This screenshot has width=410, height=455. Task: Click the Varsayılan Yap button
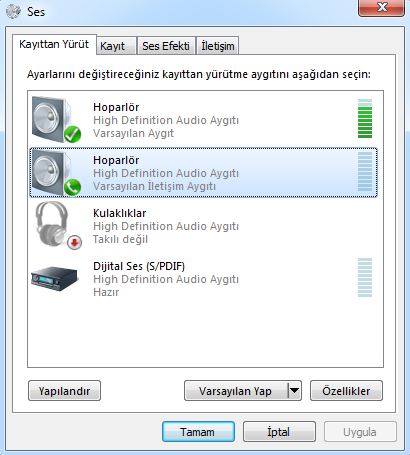[x=236, y=391]
